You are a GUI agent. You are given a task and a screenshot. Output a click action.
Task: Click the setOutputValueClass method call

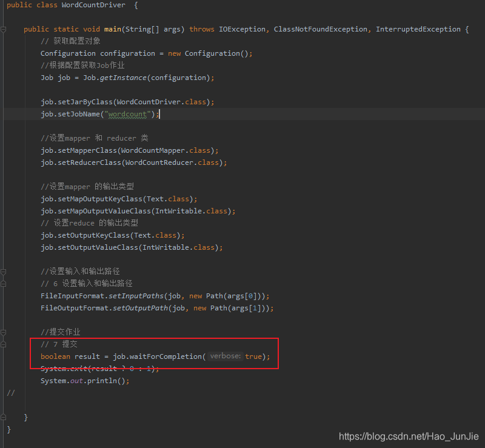[x=98, y=247]
